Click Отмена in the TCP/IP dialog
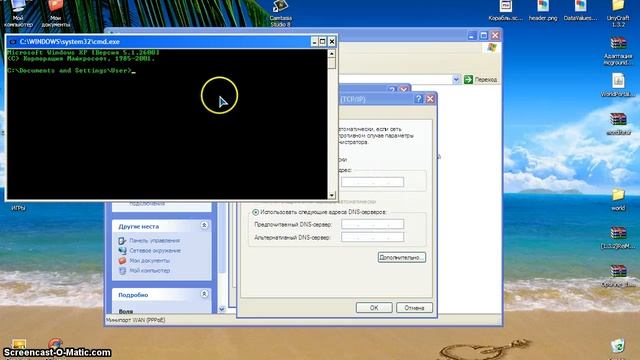Screen dimensions: 640x360 click(414, 308)
